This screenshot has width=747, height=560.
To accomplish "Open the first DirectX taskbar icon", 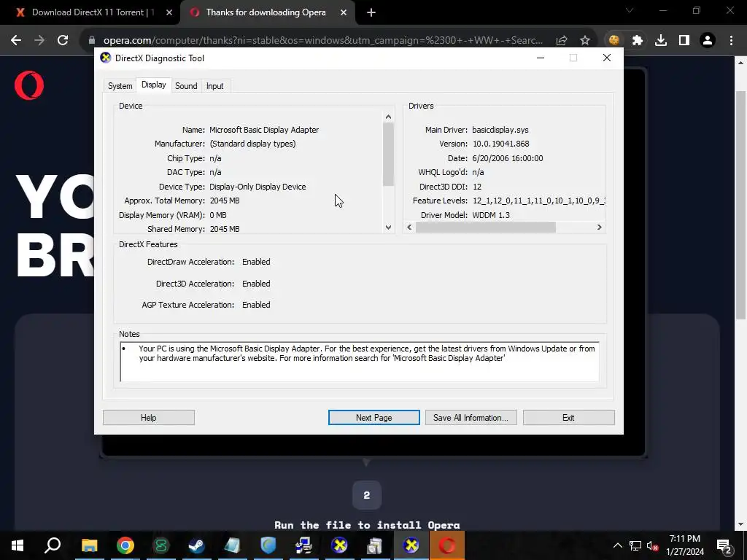I will (339, 545).
